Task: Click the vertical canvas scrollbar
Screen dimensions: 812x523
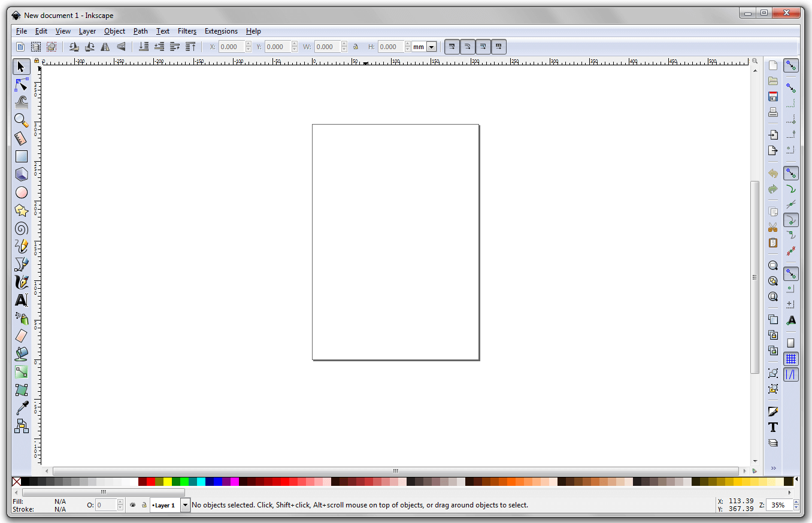Action: pos(755,277)
